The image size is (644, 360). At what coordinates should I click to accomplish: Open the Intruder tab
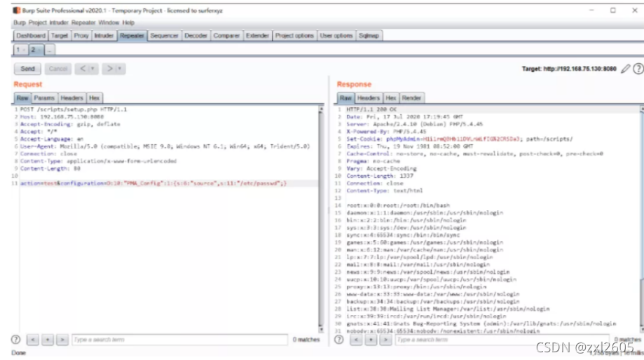click(104, 36)
